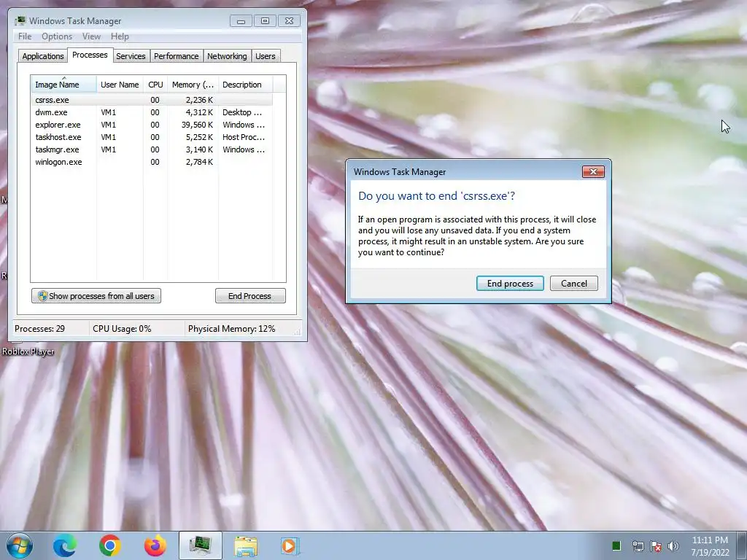The height and width of the screenshot is (560, 747).
Task: Click the Show Desktop strip at taskbar end
Action: [742, 545]
